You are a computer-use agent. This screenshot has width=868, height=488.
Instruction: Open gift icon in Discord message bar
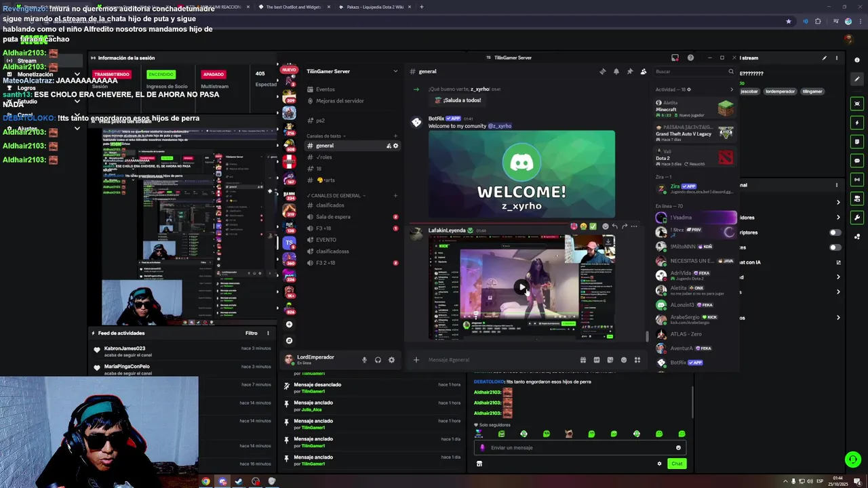tap(583, 360)
